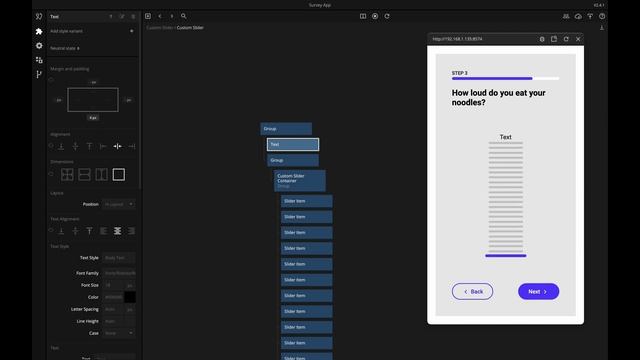The image size is (640, 360).
Task: Open the Position dropdown
Action: pos(119,204)
